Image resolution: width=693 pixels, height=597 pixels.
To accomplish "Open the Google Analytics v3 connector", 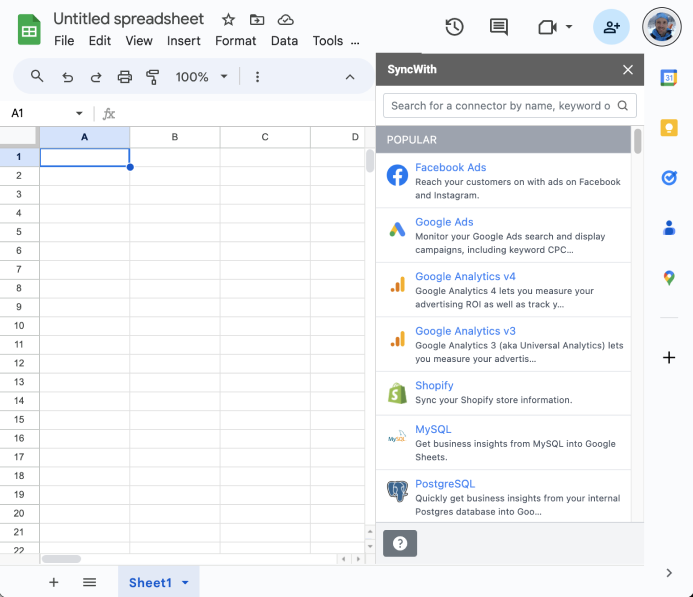I will click(x=503, y=345).
